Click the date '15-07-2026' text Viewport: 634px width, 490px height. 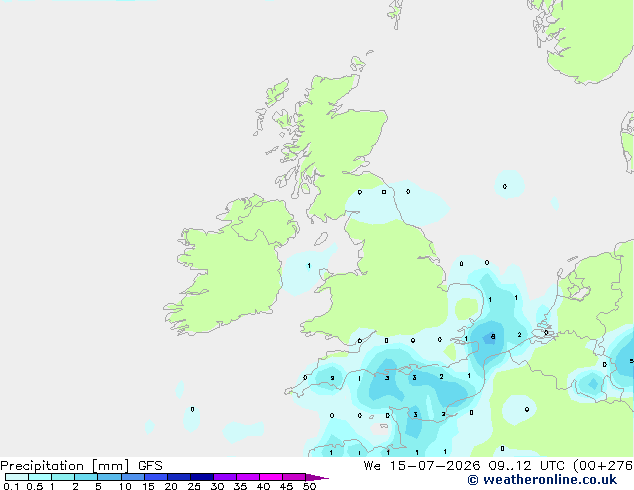click(x=435, y=466)
